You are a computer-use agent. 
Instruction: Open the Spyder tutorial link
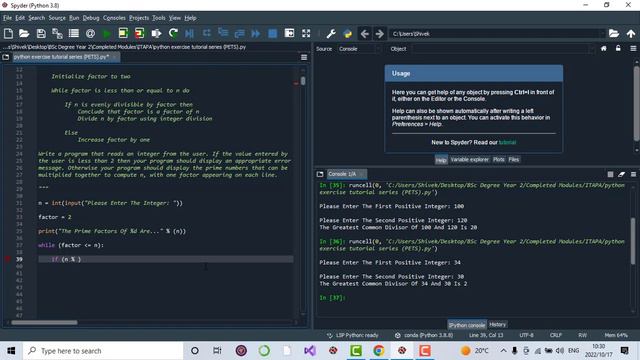507,142
